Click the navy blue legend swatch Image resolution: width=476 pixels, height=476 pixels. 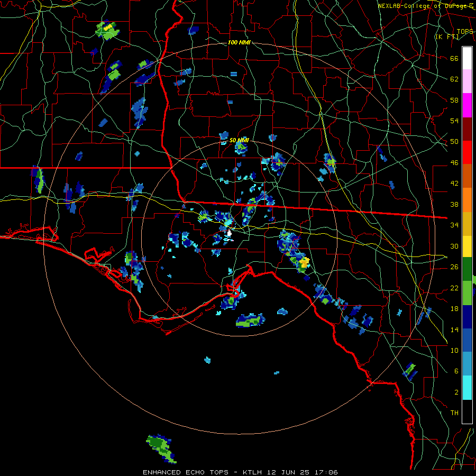[467, 317]
